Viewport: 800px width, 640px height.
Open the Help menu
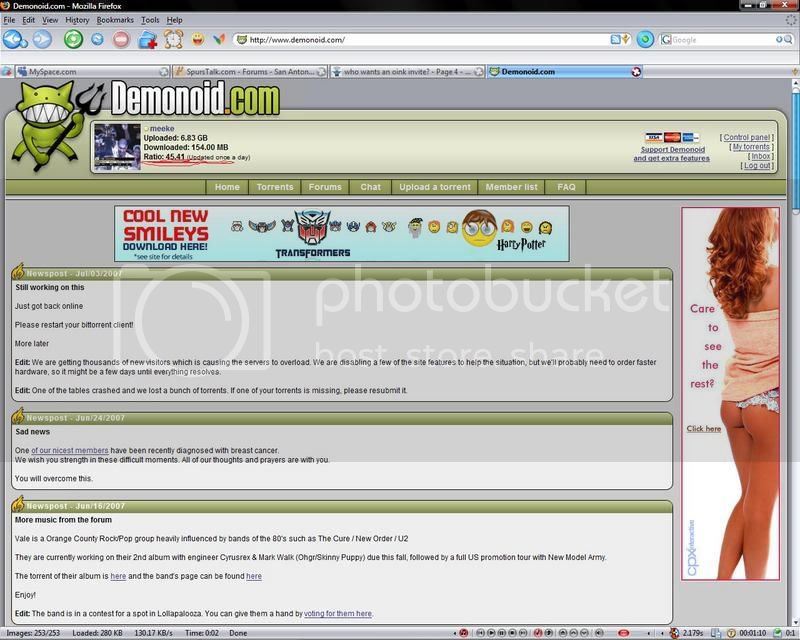(x=174, y=20)
